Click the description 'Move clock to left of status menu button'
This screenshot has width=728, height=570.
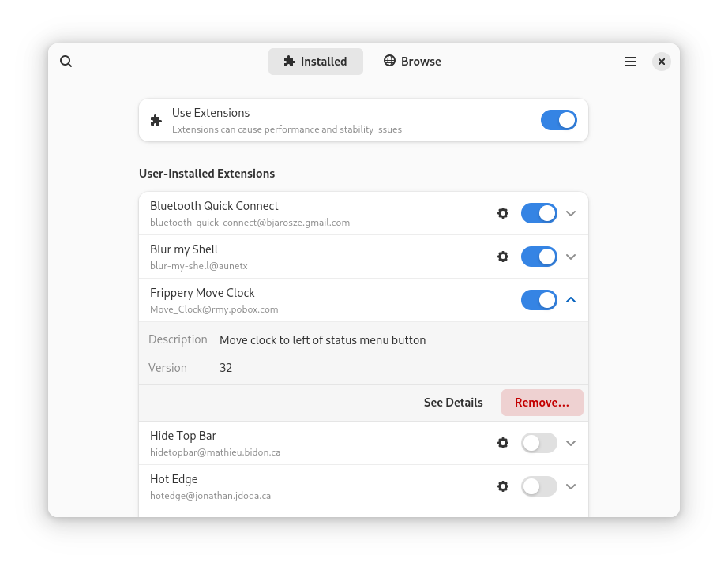(322, 340)
